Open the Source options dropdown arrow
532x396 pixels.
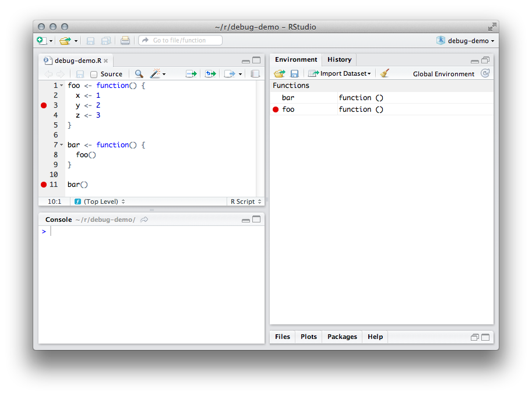click(240, 74)
